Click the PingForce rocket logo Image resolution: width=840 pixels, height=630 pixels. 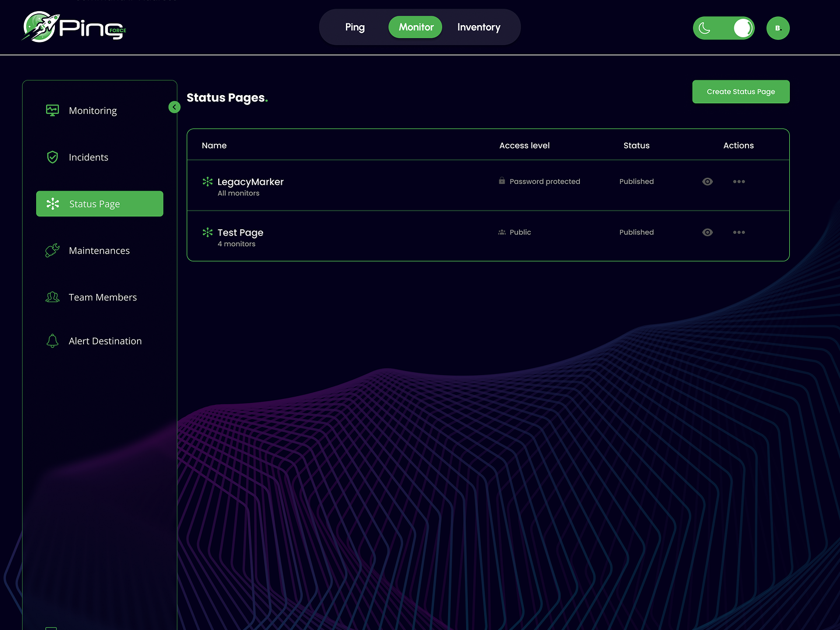coord(74,27)
